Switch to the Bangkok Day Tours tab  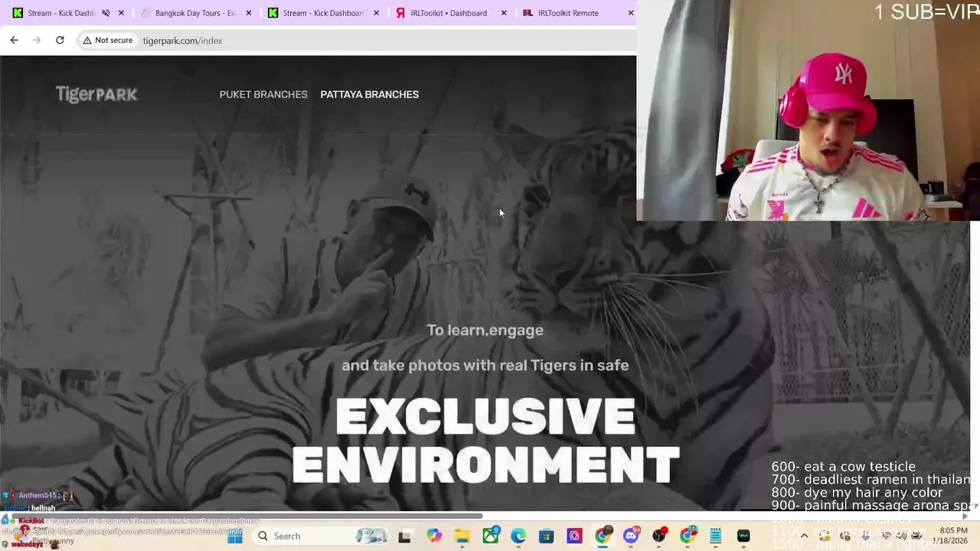[x=195, y=13]
